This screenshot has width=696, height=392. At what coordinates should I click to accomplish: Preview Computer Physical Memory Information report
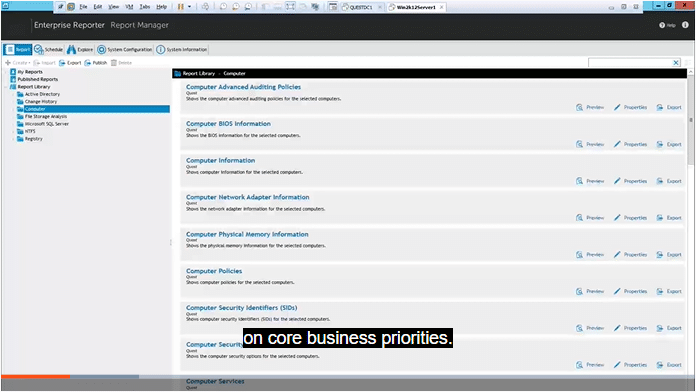pyautogui.click(x=590, y=255)
